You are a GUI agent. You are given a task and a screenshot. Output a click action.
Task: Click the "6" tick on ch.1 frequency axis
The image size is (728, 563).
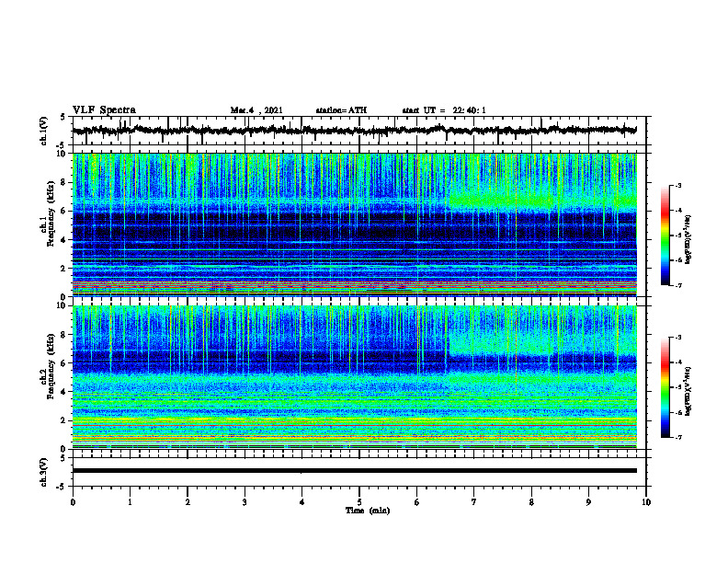coord(64,211)
